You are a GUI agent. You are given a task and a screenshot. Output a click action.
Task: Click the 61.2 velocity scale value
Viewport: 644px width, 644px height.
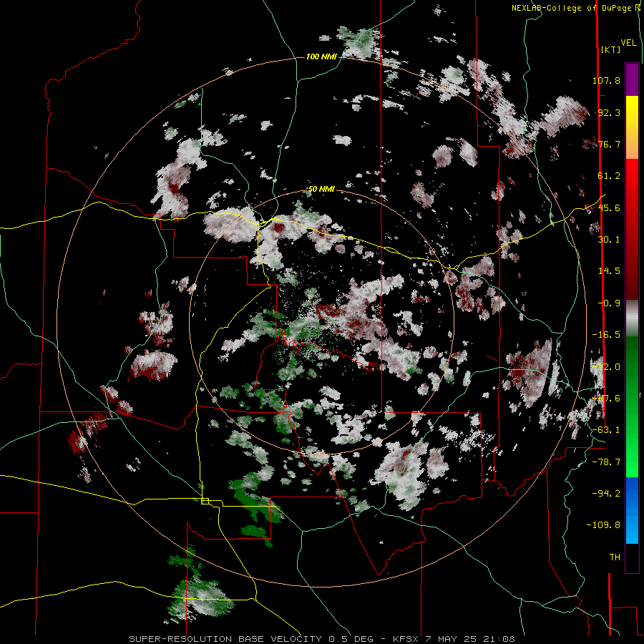click(609, 176)
